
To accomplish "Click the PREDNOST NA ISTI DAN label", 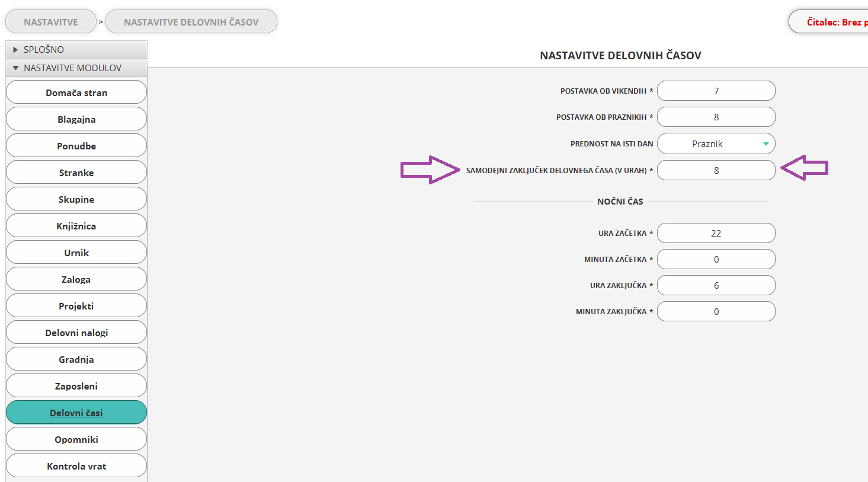I will [x=611, y=144].
